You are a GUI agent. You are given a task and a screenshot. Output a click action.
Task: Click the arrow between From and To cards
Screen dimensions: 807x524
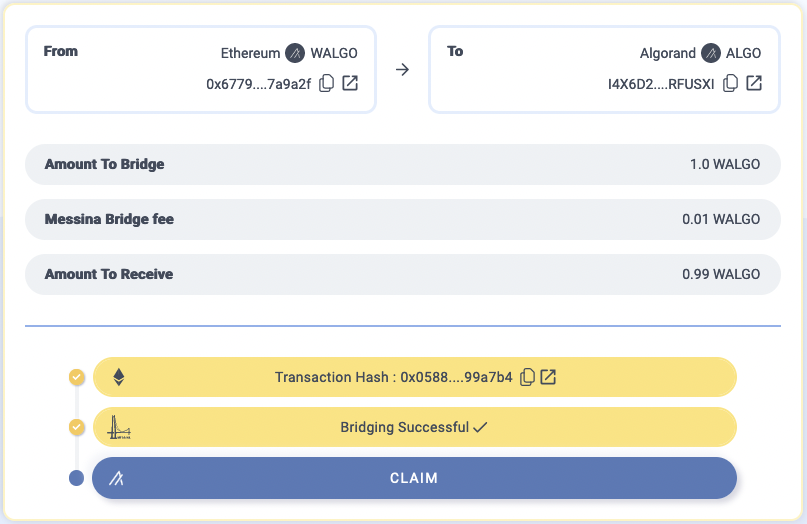(x=402, y=69)
